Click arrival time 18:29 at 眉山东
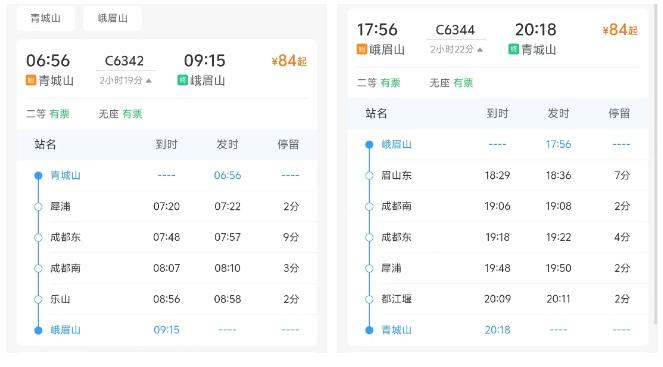This screenshot has height=367, width=663. click(x=497, y=175)
